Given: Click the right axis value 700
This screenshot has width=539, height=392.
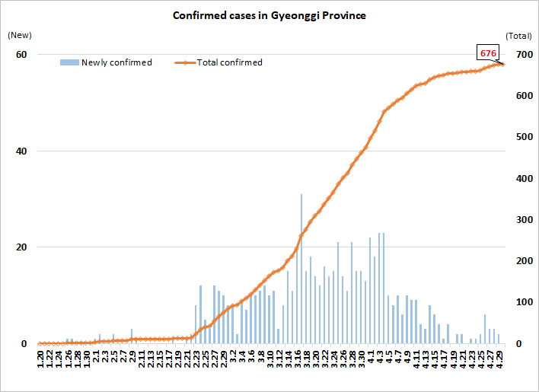Looking at the screenshot, I should pos(525,55).
